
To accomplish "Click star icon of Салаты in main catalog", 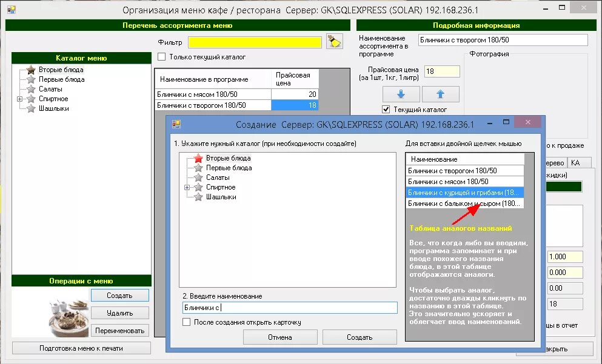I will [31, 89].
